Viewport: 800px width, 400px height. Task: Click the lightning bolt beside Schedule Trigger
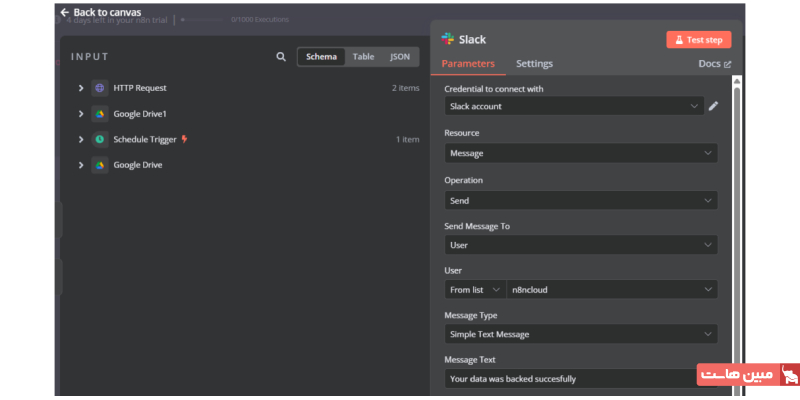tap(184, 140)
